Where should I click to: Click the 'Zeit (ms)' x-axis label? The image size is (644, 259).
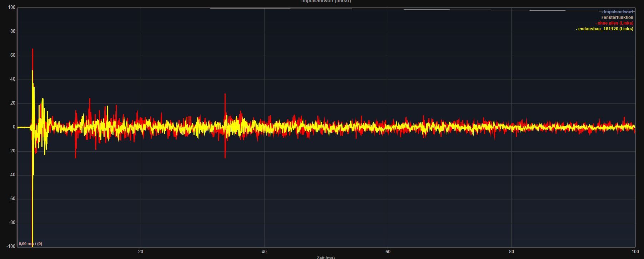click(x=326, y=257)
